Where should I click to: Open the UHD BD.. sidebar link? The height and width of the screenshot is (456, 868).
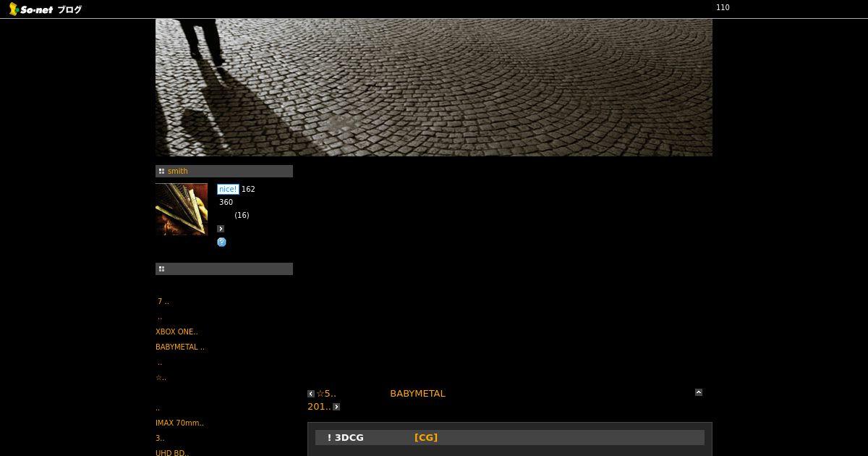click(172, 452)
